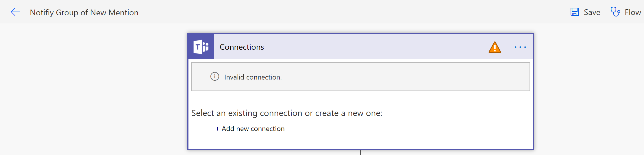This screenshot has height=155, width=644.
Task: Open Flow checker via stethoscope icon
Action: click(615, 12)
